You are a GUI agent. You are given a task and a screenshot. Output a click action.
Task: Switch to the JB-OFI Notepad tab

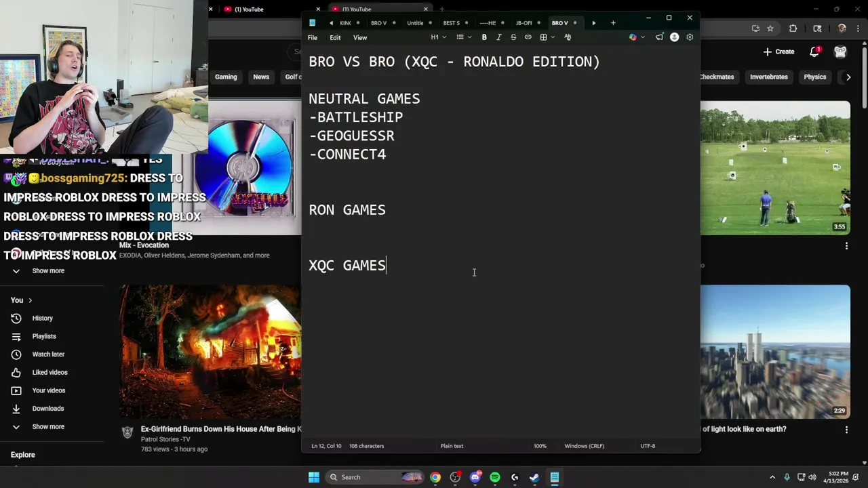click(524, 23)
